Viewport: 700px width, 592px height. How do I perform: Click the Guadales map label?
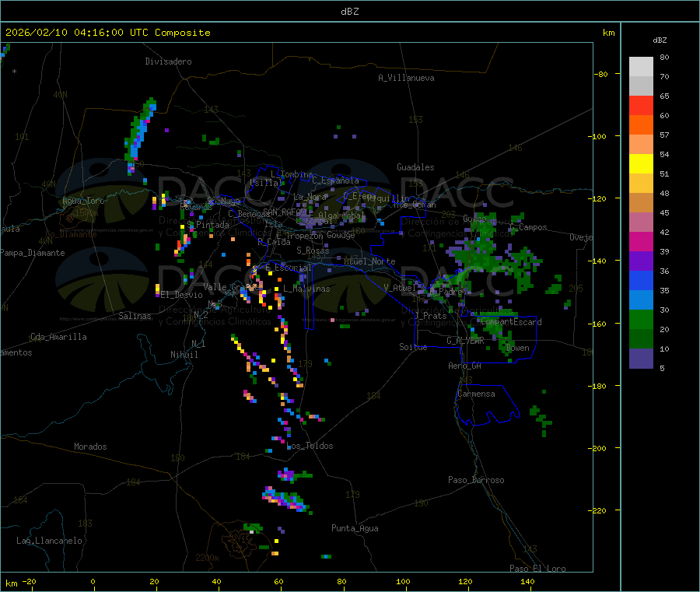[415, 167]
